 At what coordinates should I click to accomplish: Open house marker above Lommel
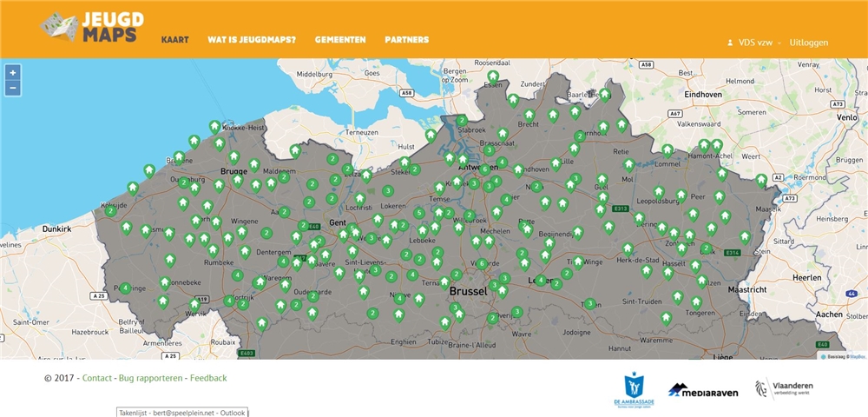click(x=667, y=150)
